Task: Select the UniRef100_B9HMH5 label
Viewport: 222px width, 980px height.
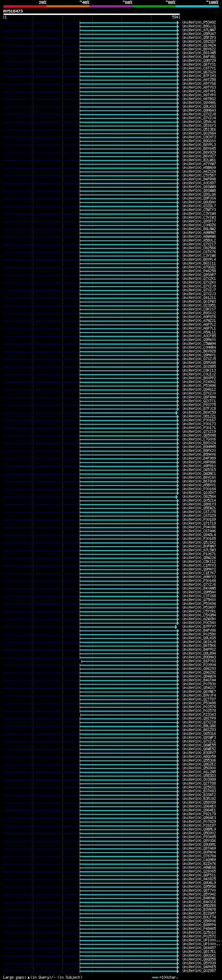Action: click(199, 447)
